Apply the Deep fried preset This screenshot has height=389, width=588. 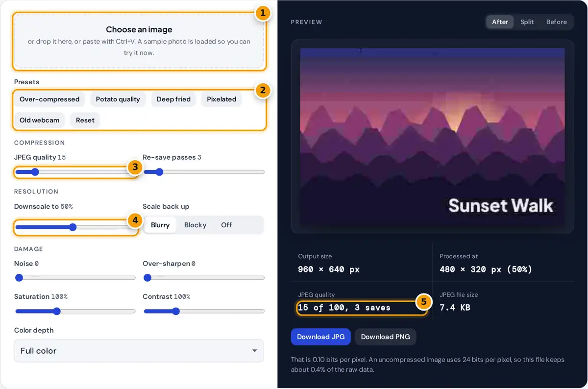coord(173,99)
